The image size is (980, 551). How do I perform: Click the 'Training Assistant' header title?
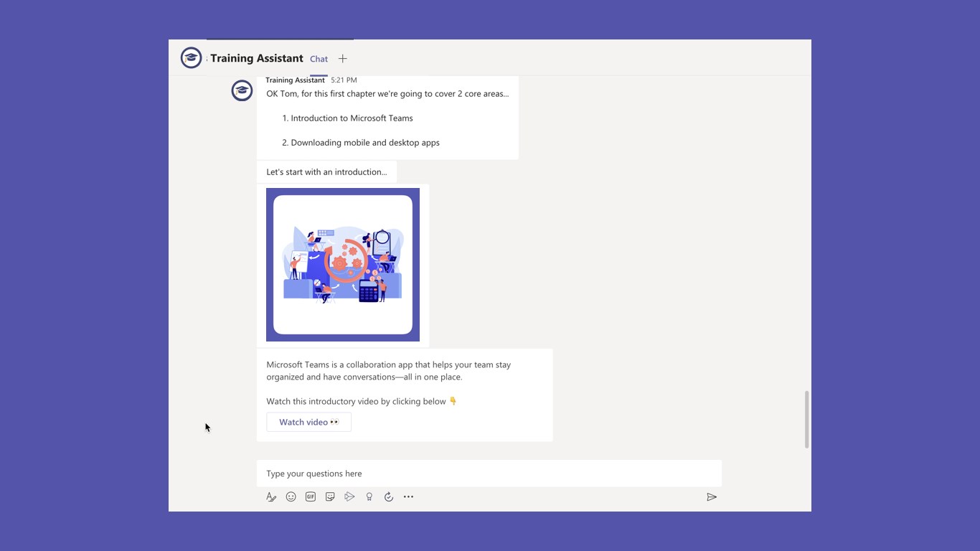click(257, 58)
